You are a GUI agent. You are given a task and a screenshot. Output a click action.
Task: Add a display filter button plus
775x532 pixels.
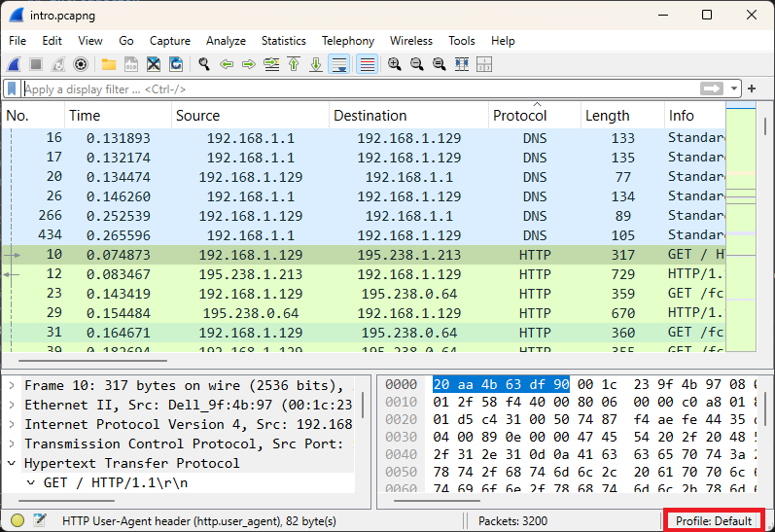pos(752,89)
